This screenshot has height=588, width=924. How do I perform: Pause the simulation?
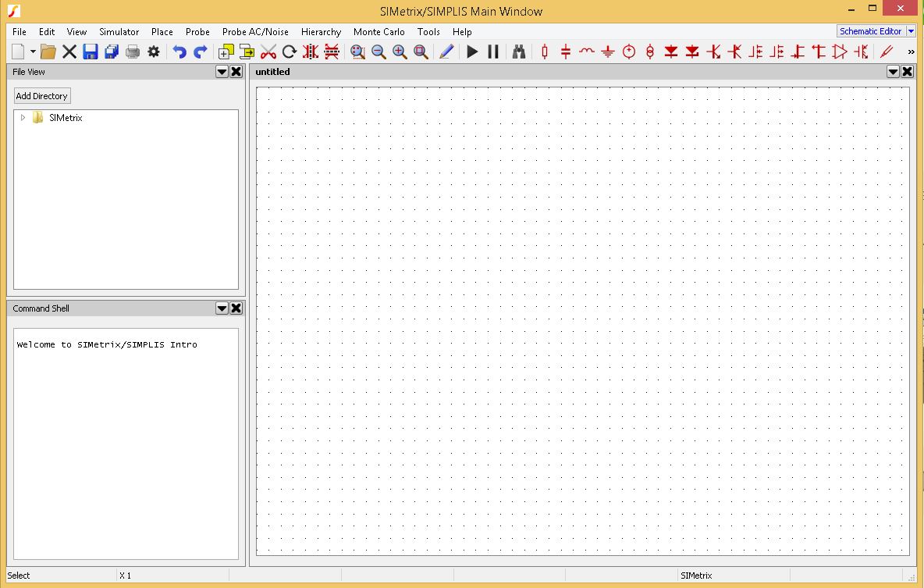coord(493,52)
